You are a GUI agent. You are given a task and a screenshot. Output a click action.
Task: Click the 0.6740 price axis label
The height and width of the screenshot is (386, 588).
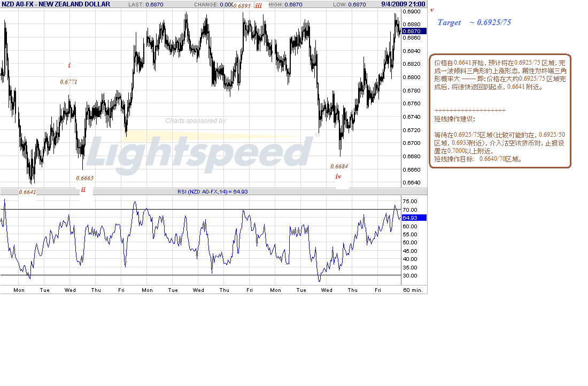coord(412,117)
